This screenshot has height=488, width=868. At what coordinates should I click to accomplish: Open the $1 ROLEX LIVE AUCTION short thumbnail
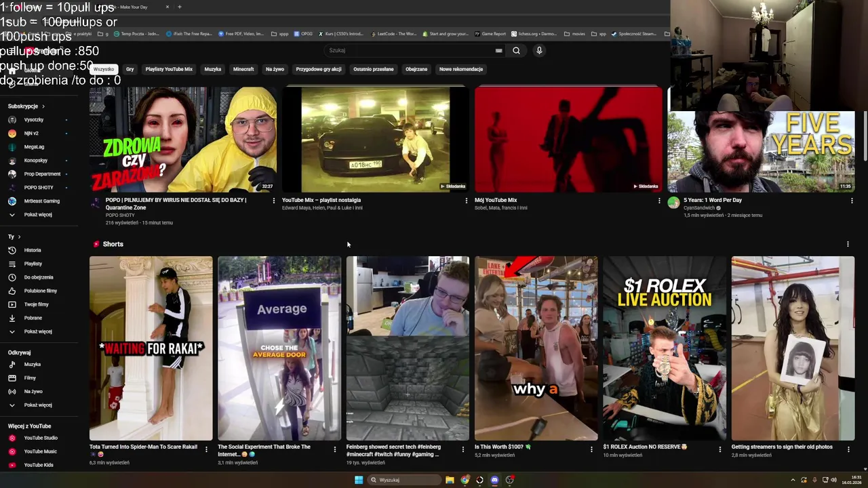(665, 348)
